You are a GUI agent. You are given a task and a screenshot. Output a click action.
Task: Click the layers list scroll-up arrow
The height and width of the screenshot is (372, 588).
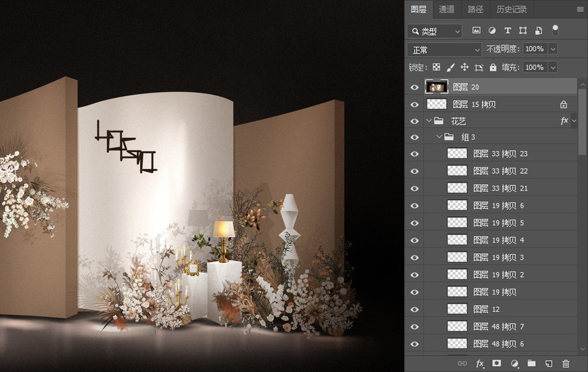[582, 84]
